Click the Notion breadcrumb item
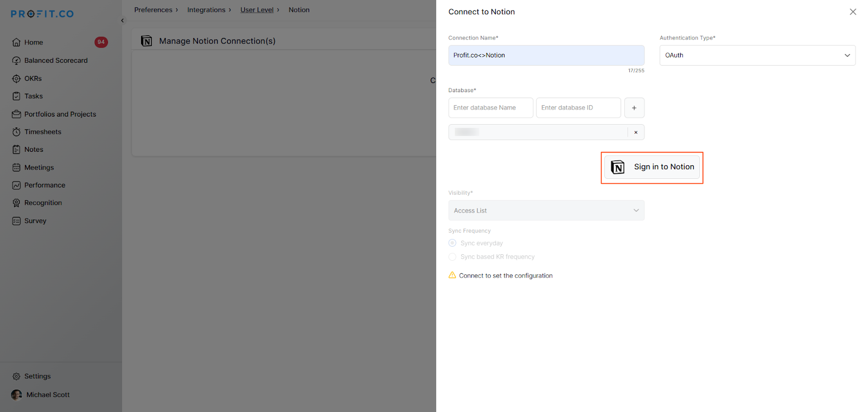The height and width of the screenshot is (412, 868). tap(299, 10)
